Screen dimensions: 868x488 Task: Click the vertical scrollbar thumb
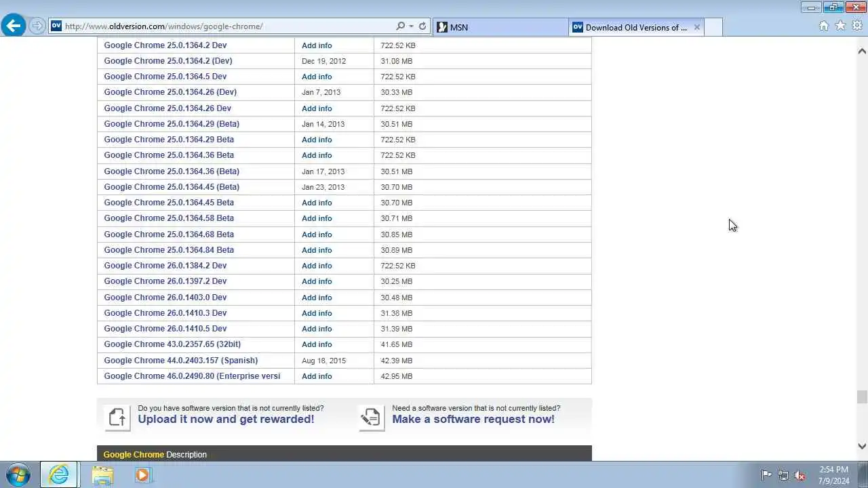[862, 397]
